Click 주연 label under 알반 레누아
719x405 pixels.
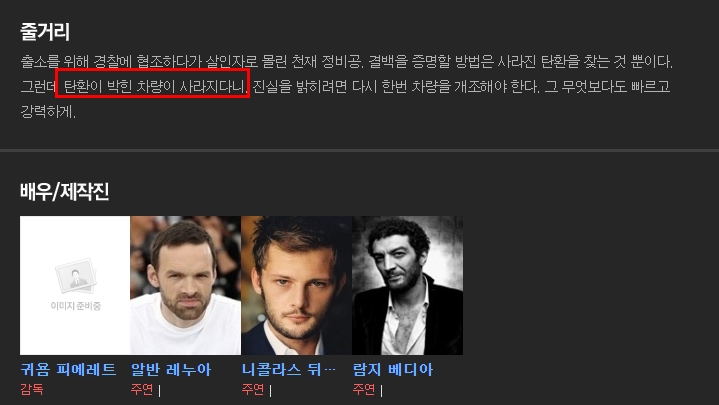coord(142,389)
